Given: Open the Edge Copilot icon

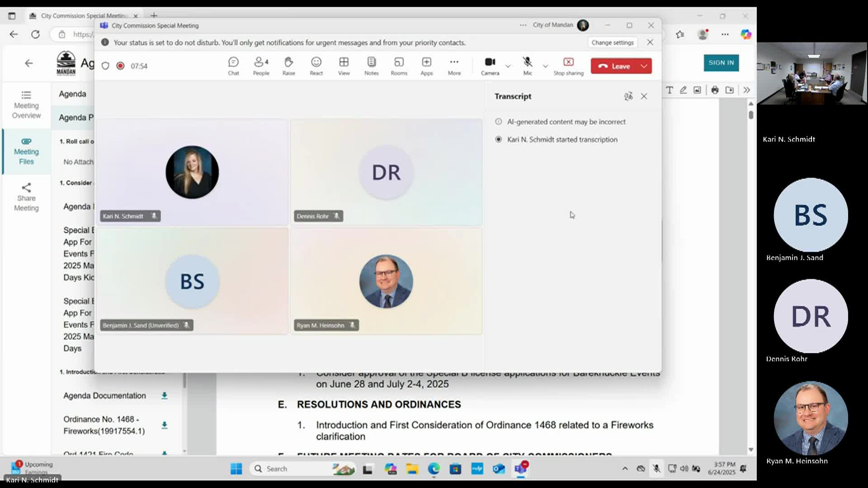Looking at the screenshot, I should tap(746, 34).
